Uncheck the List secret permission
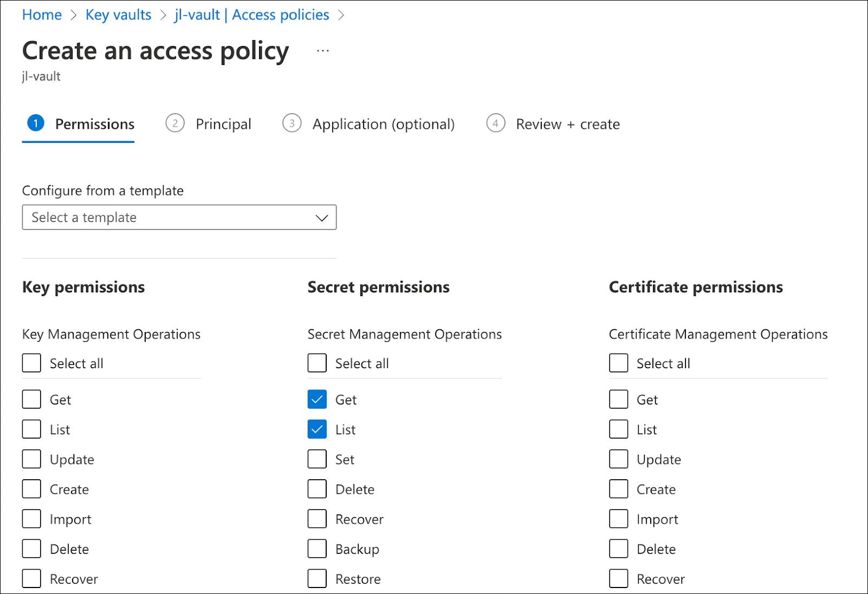 point(317,429)
